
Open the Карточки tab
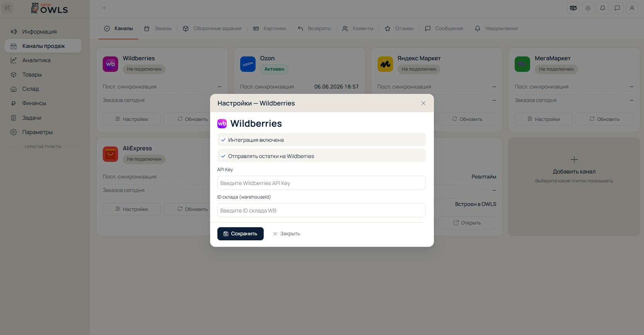[x=269, y=29]
